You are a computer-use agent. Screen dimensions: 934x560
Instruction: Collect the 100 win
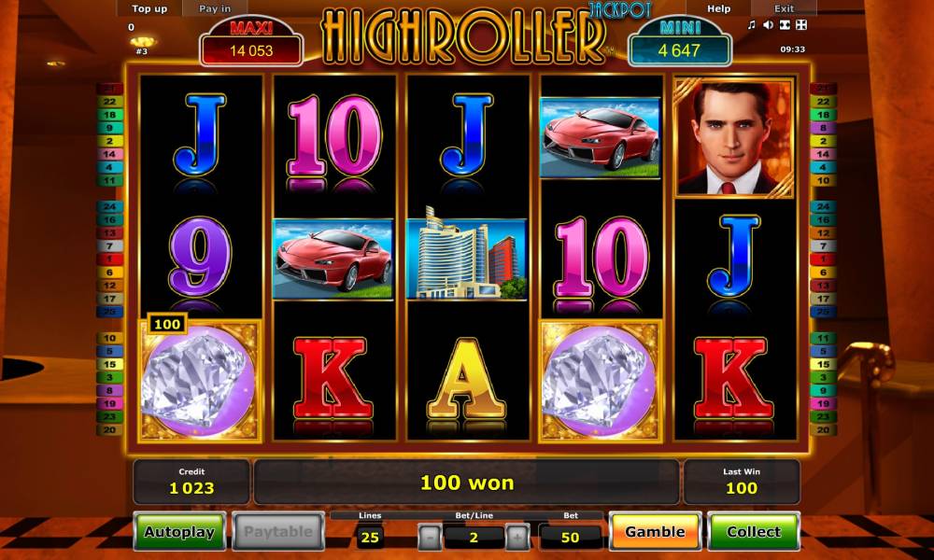754,531
